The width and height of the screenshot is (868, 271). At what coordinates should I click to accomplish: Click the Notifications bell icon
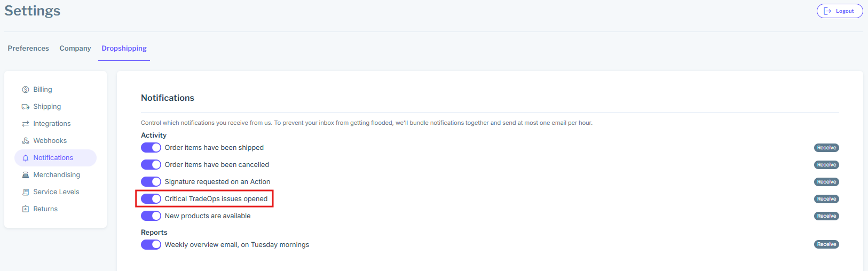pyautogui.click(x=26, y=158)
